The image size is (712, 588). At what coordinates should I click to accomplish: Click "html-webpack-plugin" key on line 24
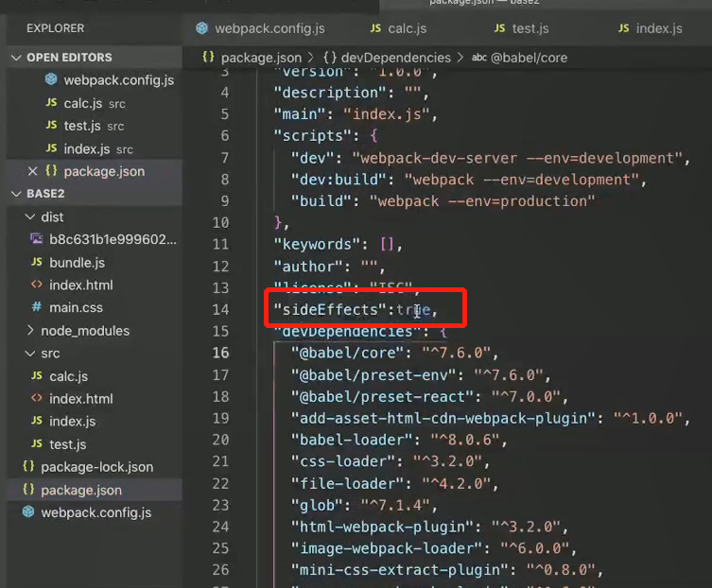coord(382,527)
